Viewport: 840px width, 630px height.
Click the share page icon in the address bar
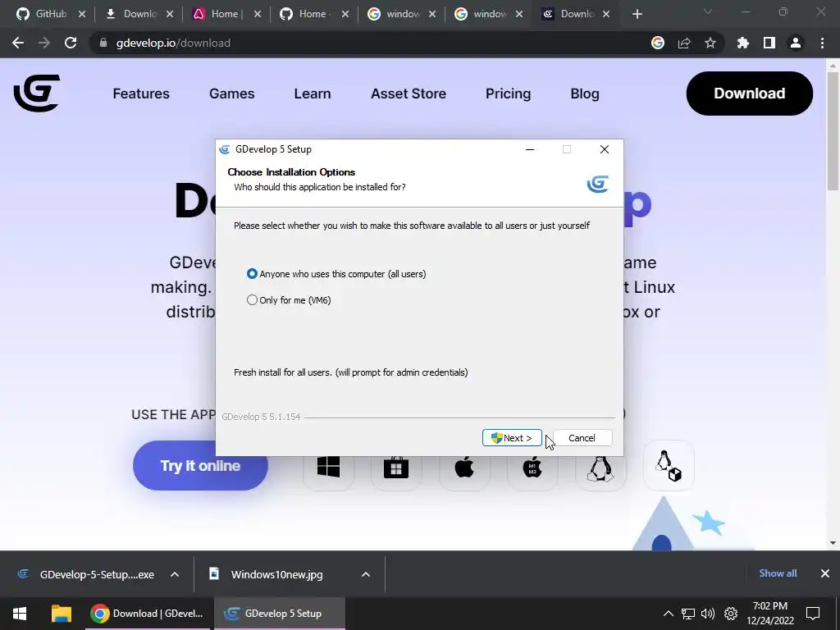tap(684, 43)
